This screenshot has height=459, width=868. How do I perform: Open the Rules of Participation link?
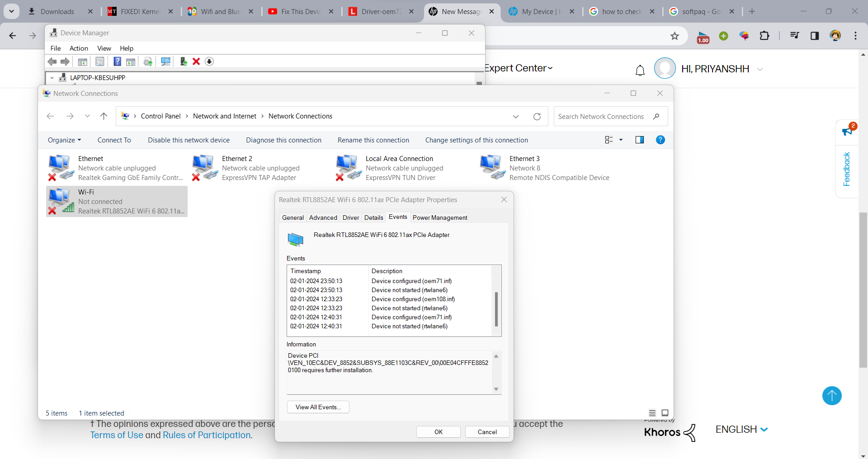(x=207, y=435)
